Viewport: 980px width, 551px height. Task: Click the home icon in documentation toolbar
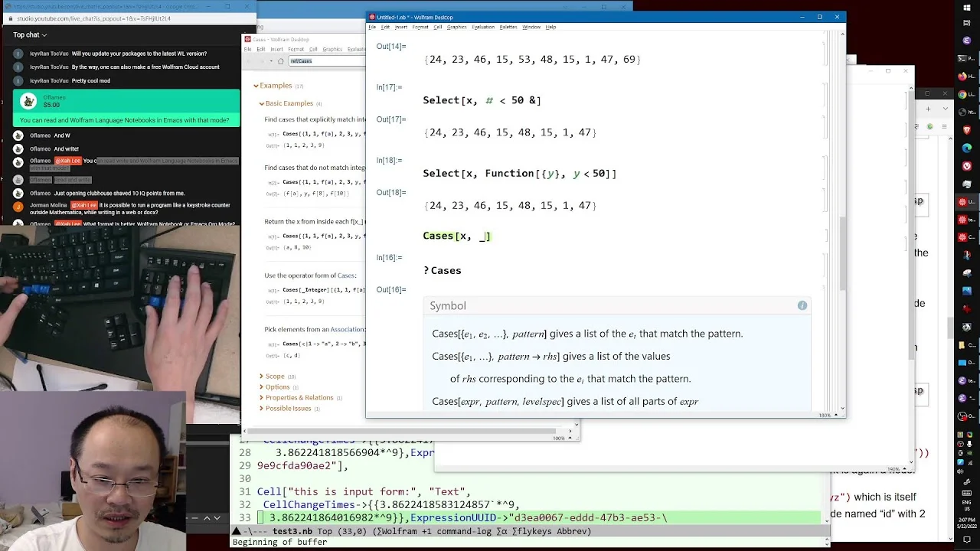[281, 61]
